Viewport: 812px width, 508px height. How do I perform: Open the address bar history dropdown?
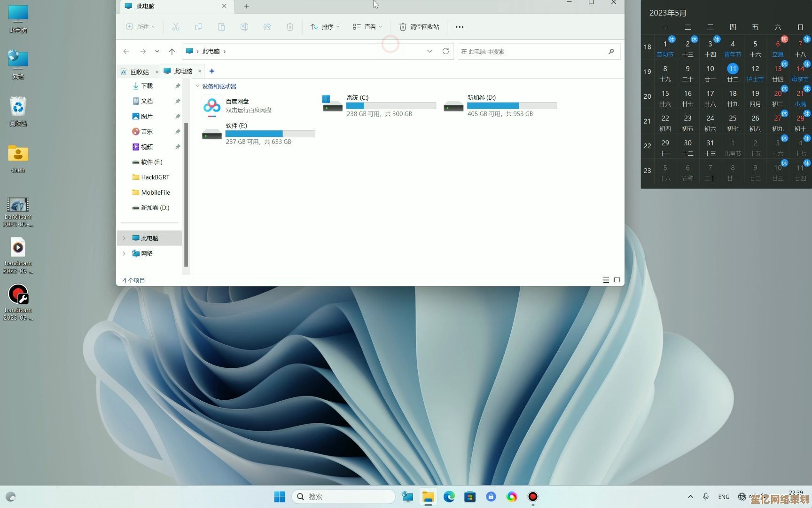[429, 51]
